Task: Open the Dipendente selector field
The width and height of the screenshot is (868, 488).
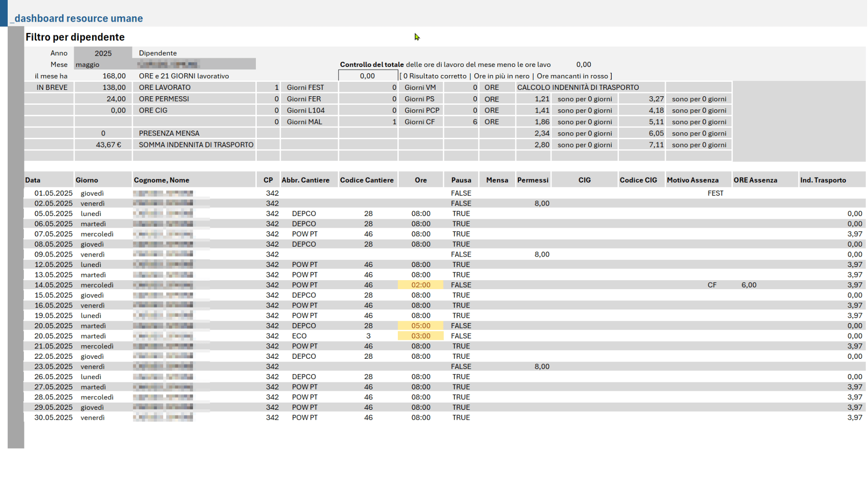Action: [x=194, y=64]
